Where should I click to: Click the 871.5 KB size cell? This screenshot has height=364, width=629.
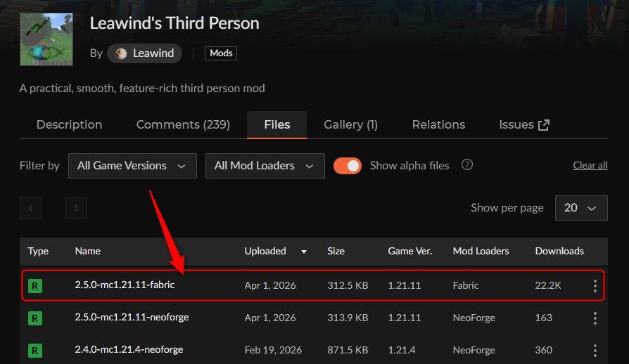tap(348, 350)
